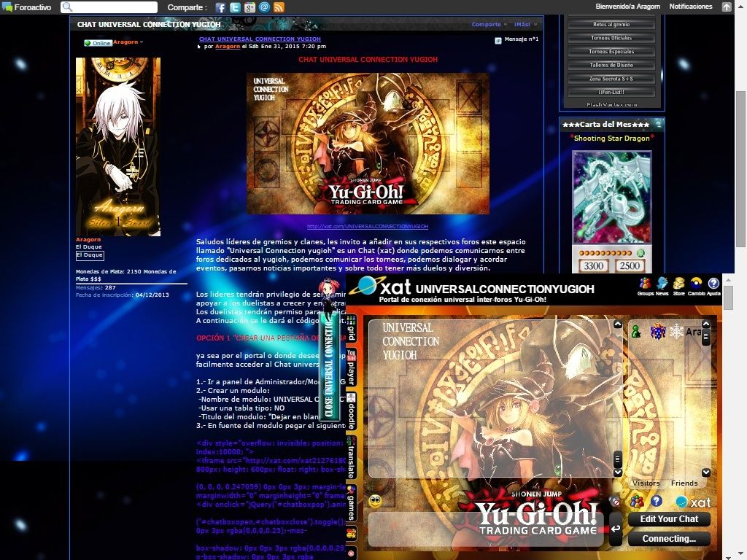Click Bienvenido/a Aragorn in the toolbar
This screenshot has height=560, width=747.
point(627,7)
